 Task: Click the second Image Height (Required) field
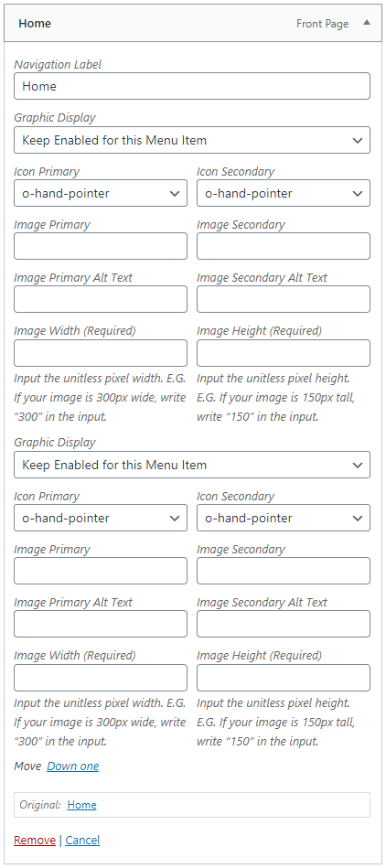[x=283, y=678]
